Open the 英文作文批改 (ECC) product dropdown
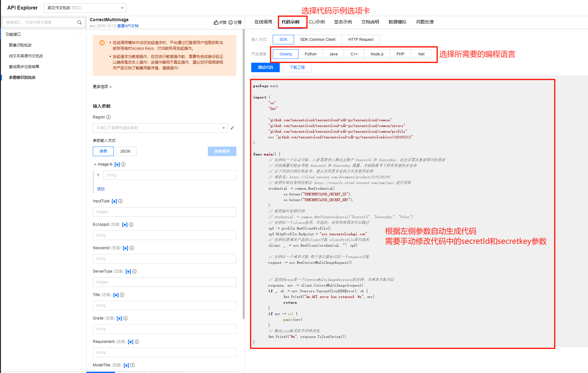The height and width of the screenshot is (373, 588). point(85,8)
